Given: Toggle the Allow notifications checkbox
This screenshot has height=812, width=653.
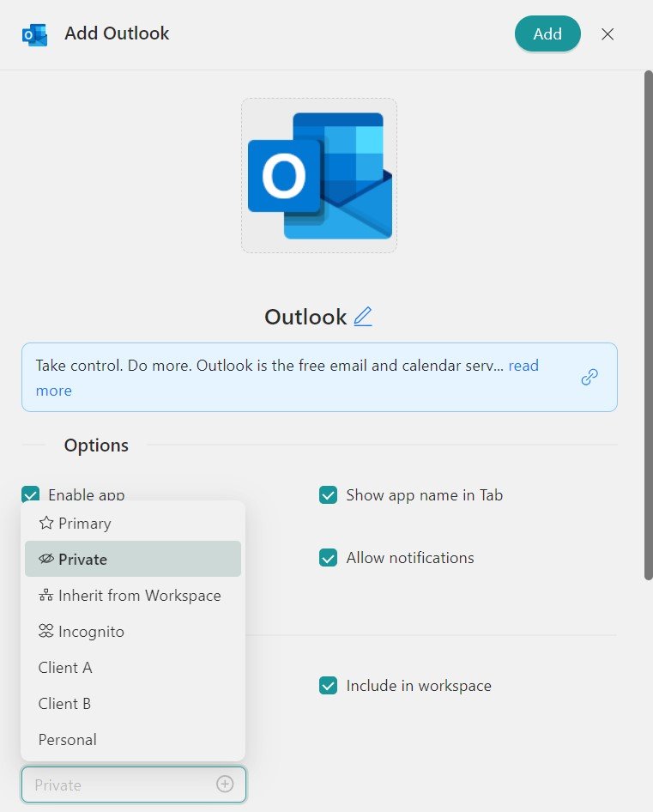Looking at the screenshot, I should pyautogui.click(x=329, y=558).
